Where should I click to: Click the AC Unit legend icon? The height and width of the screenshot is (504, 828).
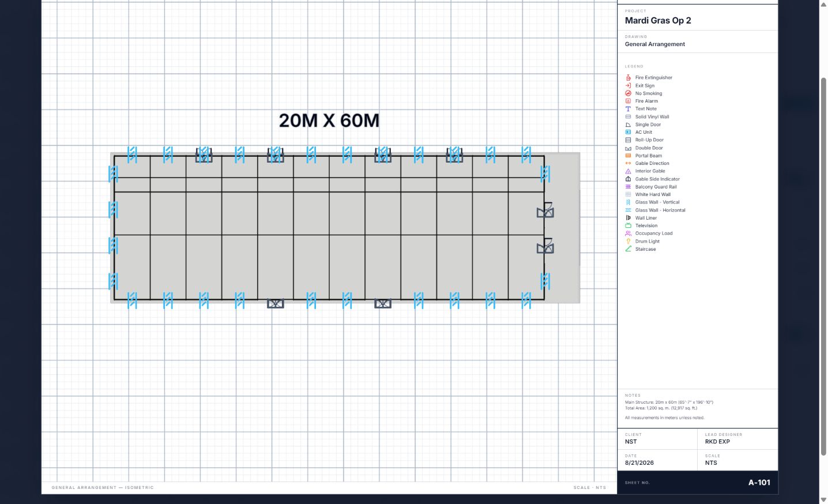coord(628,132)
